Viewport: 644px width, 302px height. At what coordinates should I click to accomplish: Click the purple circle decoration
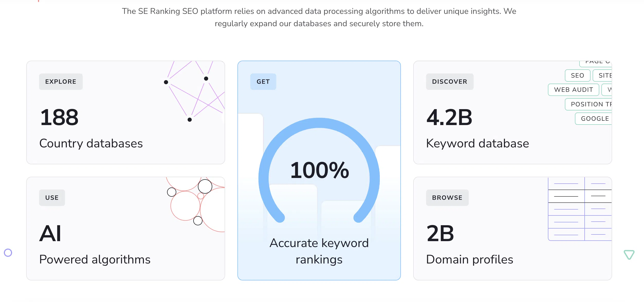tap(8, 253)
